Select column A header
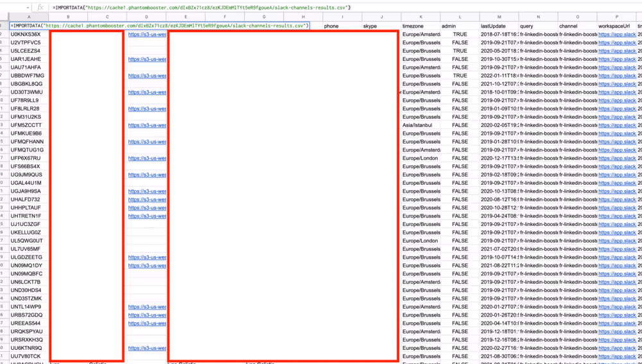This screenshot has width=642, height=364. pos(29,17)
